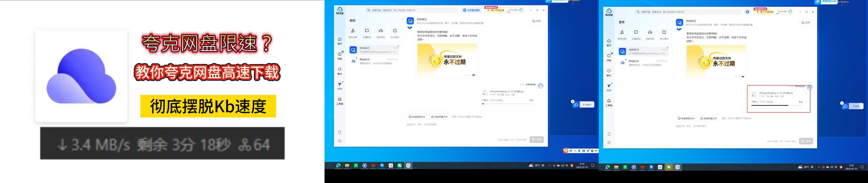Open 工具箱 in left Quark window sidebar
The width and height of the screenshot is (868, 183).
pyautogui.click(x=339, y=101)
